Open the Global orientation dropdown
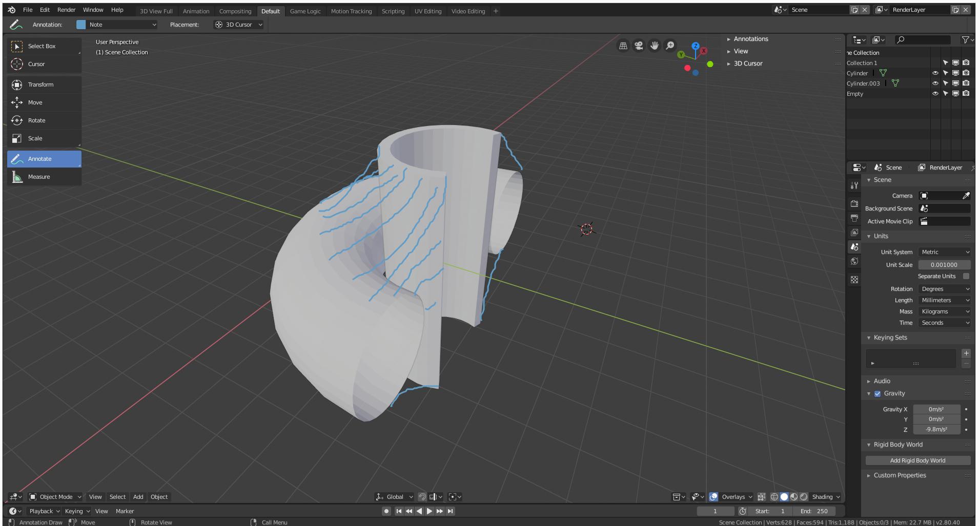Viewport: 980px width, 526px height. pos(394,497)
